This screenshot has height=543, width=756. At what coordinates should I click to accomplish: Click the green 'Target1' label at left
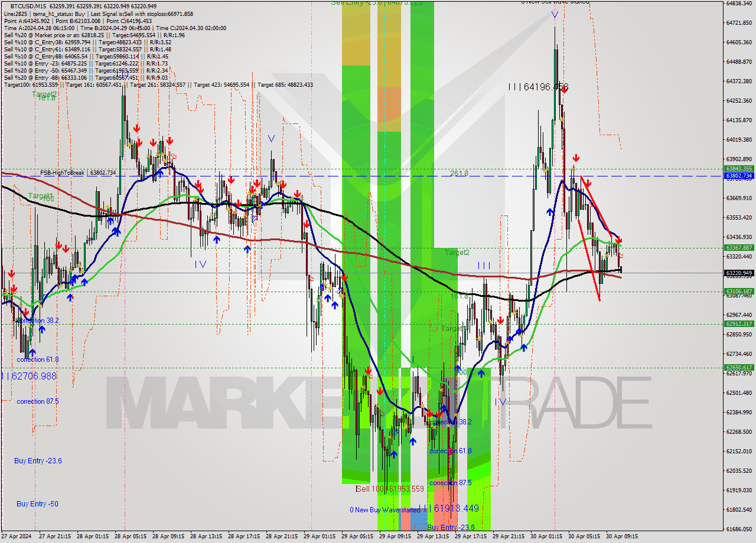tap(41, 195)
